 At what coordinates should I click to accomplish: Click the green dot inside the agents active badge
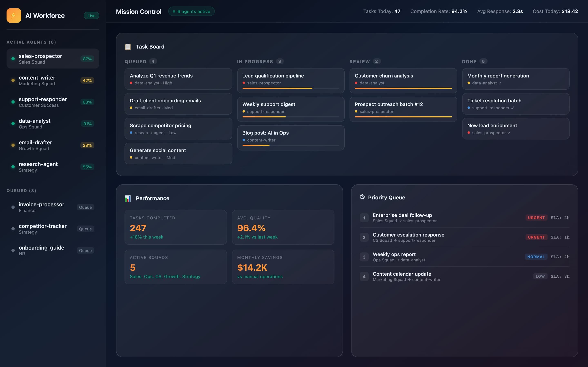(x=174, y=11)
